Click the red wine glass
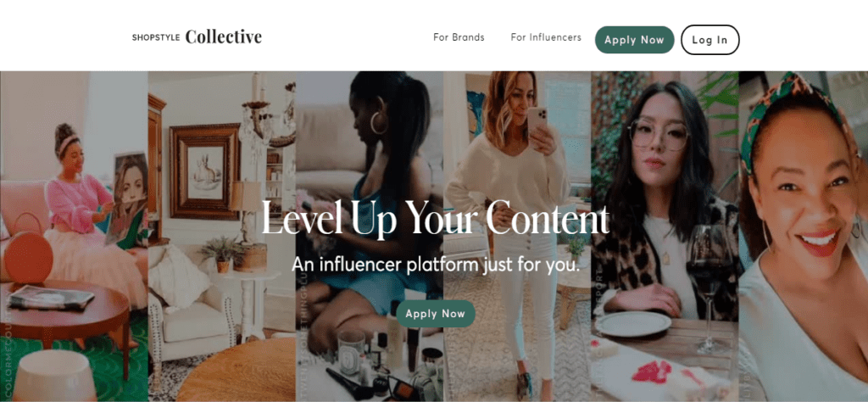The image size is (868, 402). [709, 288]
